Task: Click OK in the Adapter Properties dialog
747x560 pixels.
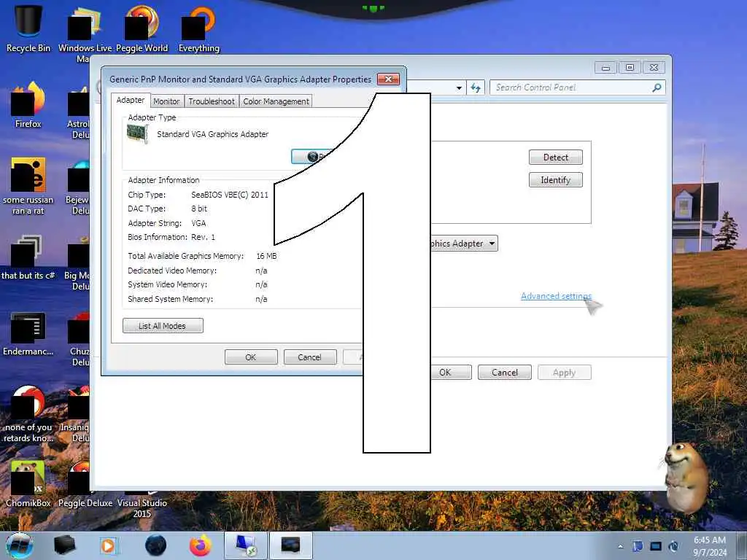Action: (251, 357)
